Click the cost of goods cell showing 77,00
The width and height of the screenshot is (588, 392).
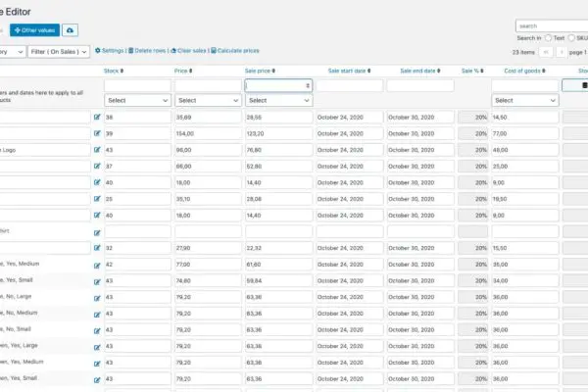tap(525, 133)
